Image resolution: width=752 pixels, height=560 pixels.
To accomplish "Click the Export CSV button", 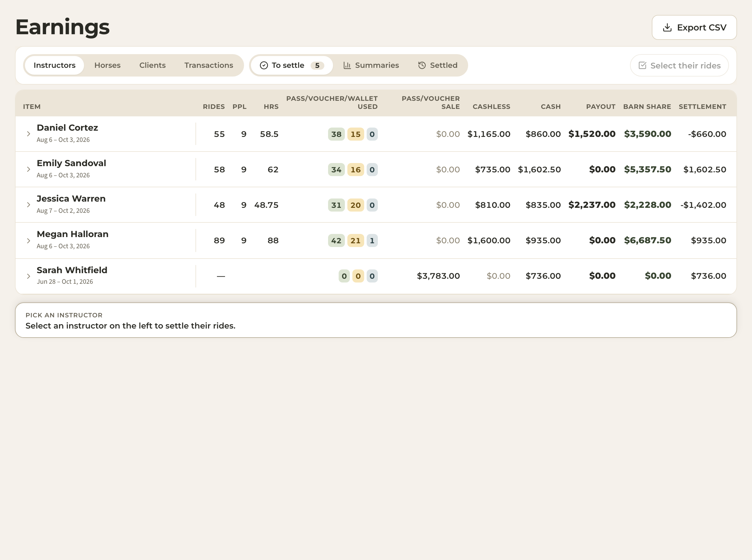I will (694, 27).
